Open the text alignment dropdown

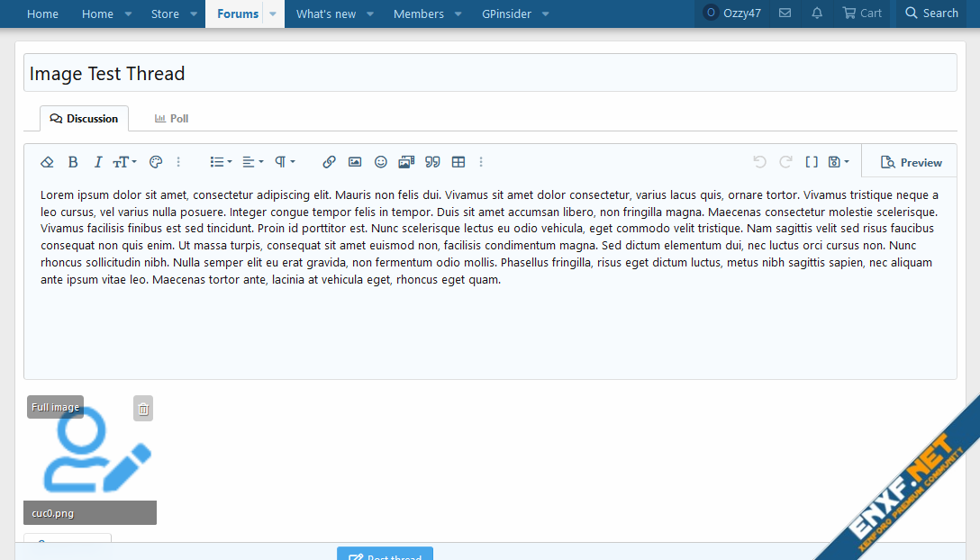pyautogui.click(x=253, y=162)
